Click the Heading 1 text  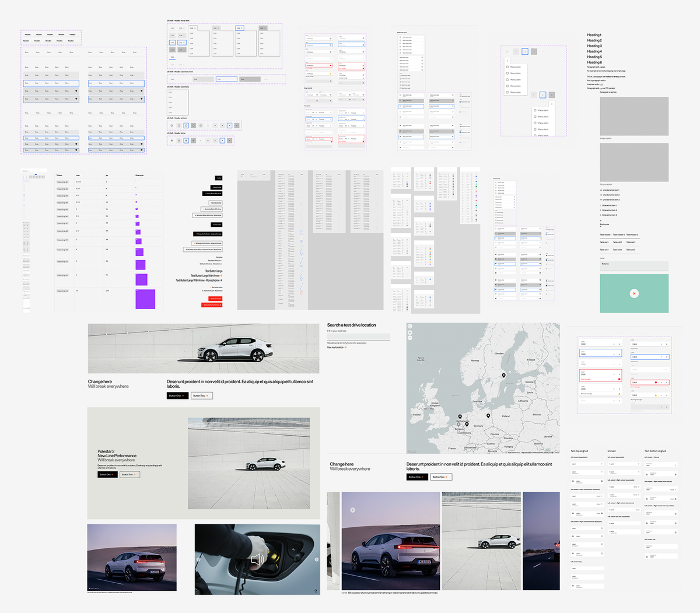coord(594,35)
